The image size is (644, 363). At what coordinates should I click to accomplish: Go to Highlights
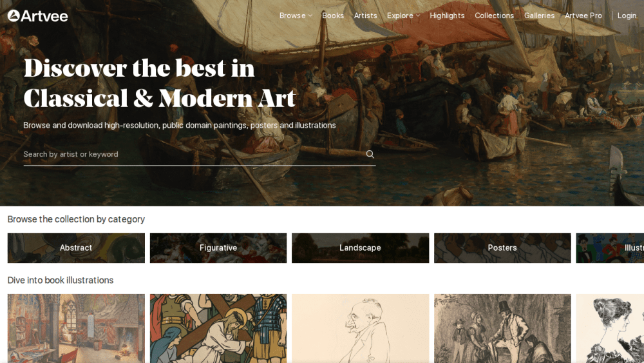tap(447, 15)
